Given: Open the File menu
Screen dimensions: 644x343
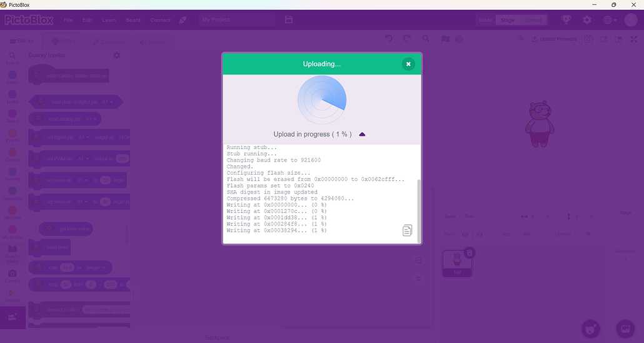Looking at the screenshot, I should tap(68, 20).
